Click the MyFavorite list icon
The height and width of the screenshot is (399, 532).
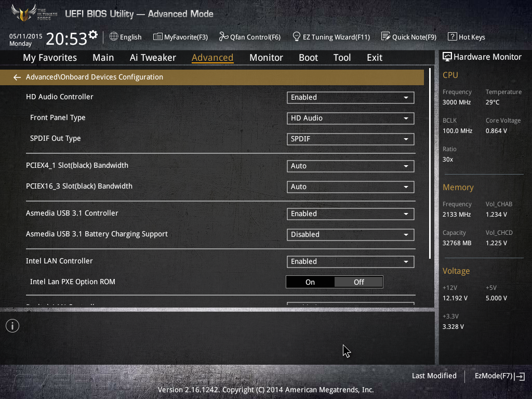157,37
